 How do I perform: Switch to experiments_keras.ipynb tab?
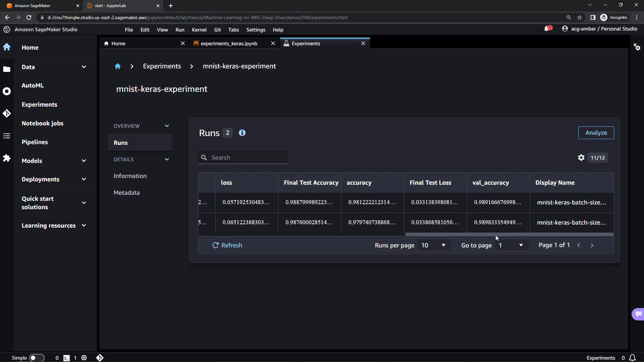[x=229, y=44]
